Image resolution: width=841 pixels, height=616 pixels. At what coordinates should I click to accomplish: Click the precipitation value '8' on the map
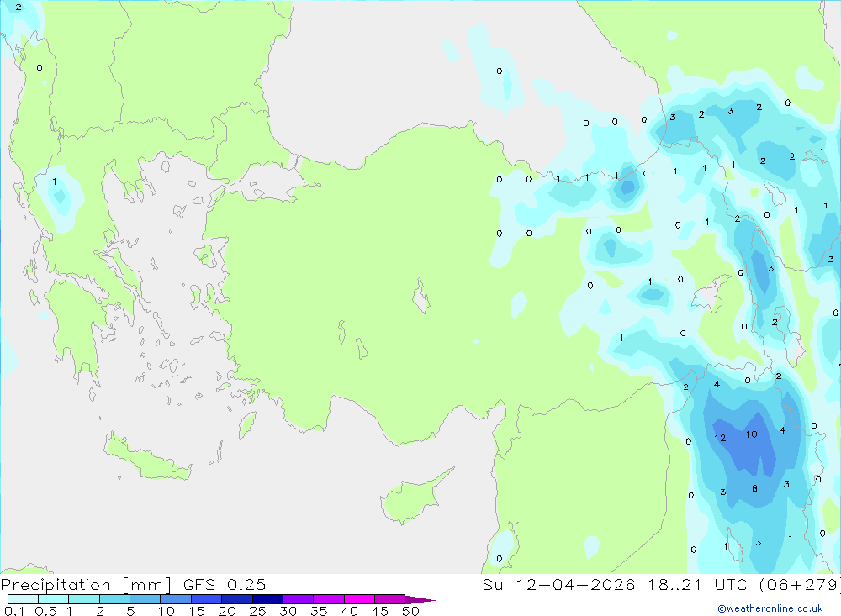click(x=754, y=488)
